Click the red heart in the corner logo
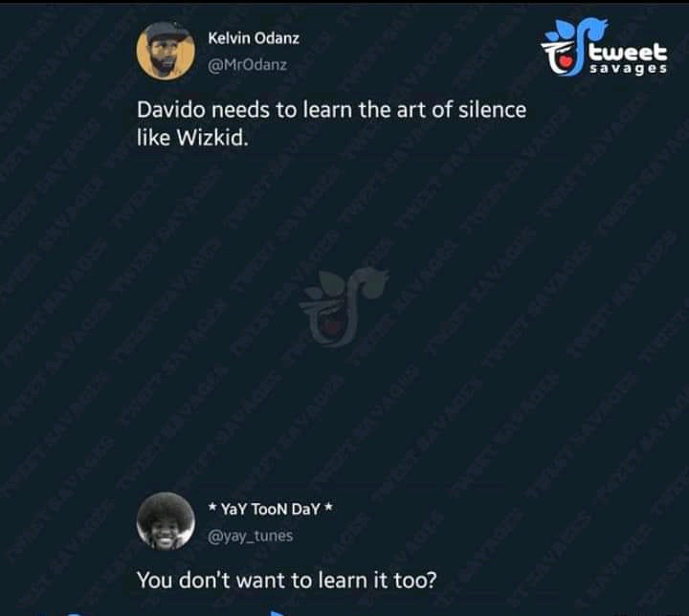This screenshot has width=689, height=616. 567,60
